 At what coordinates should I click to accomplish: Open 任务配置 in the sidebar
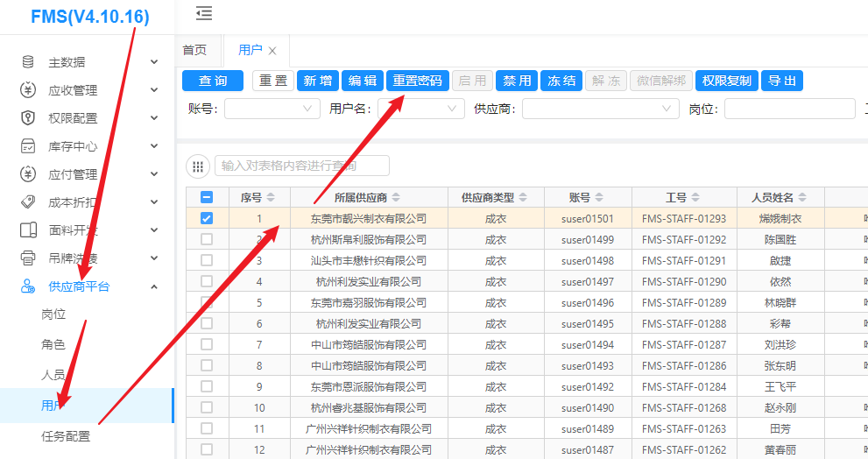(66, 436)
